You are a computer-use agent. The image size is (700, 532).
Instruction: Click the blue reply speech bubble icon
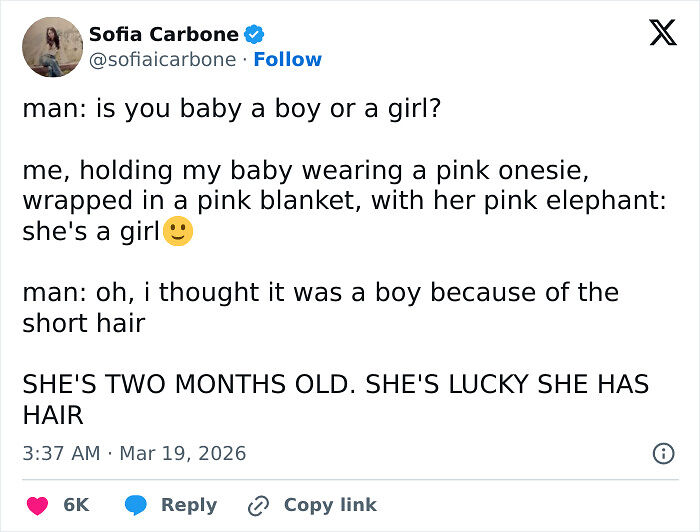pos(136,505)
